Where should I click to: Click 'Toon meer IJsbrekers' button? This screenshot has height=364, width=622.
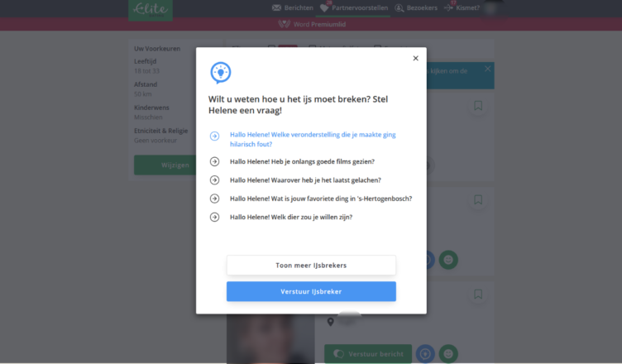(311, 266)
